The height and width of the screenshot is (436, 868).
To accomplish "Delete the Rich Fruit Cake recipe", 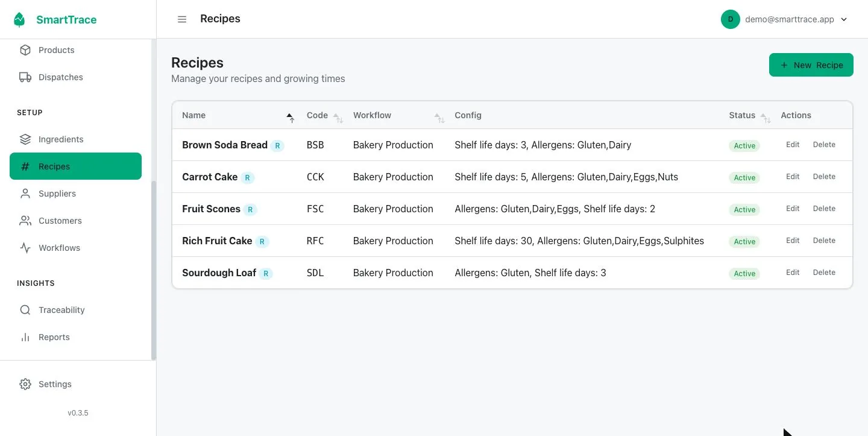I will tap(824, 241).
